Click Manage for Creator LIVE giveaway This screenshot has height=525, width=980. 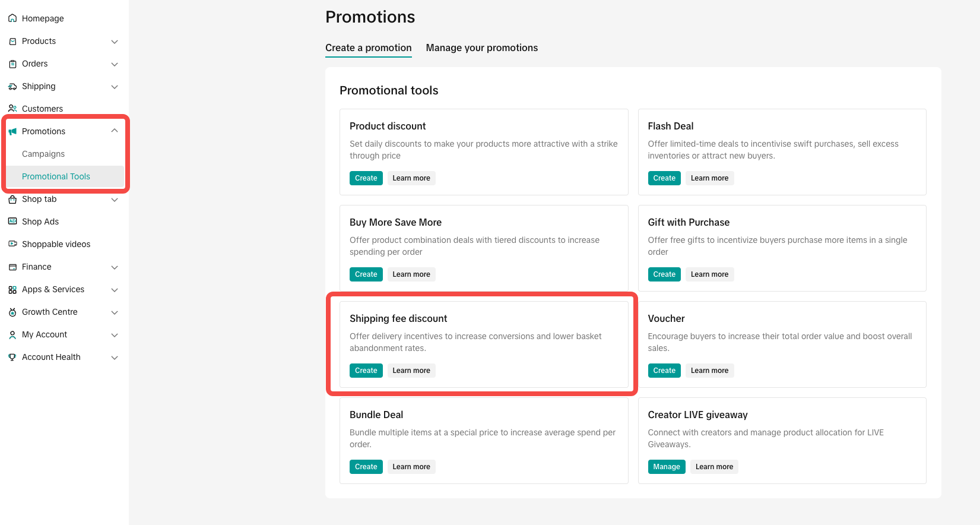click(666, 467)
